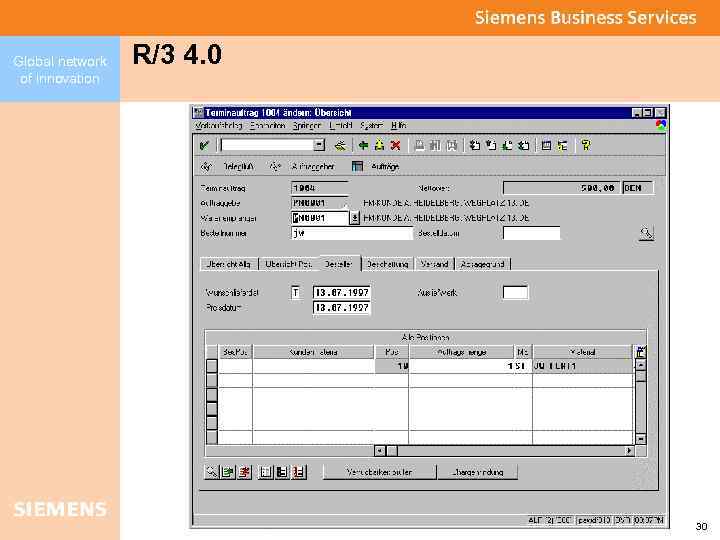
Task: Click the Warenempfänger input field PN0001
Action: 320,218
